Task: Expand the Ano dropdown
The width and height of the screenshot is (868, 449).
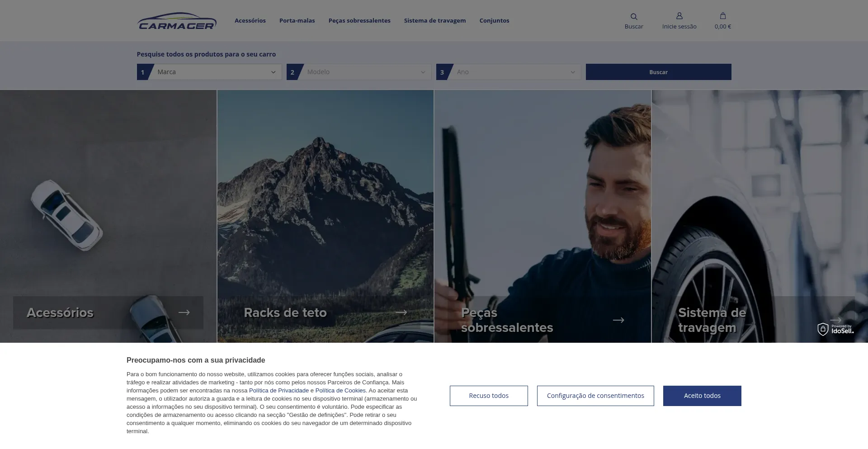Action: point(514,72)
